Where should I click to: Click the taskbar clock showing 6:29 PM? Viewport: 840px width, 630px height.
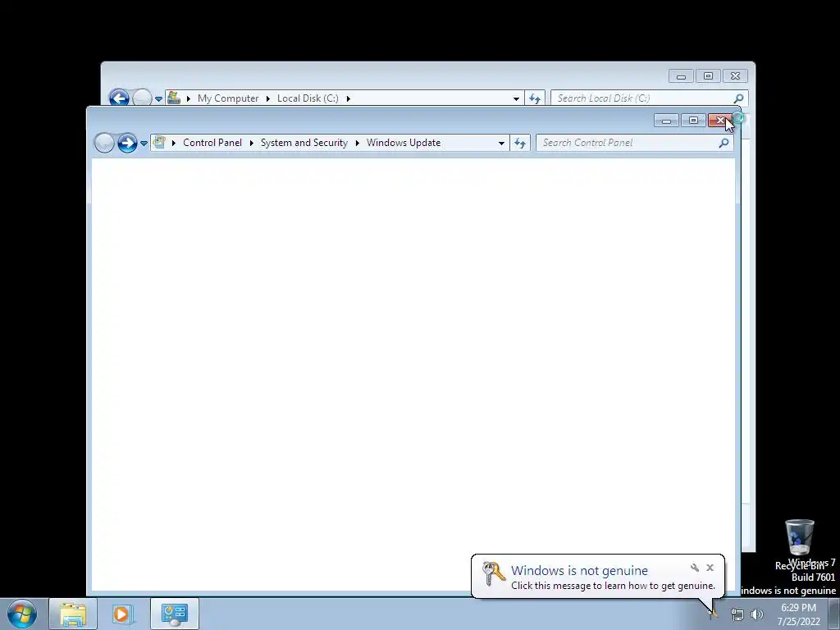[x=798, y=614]
